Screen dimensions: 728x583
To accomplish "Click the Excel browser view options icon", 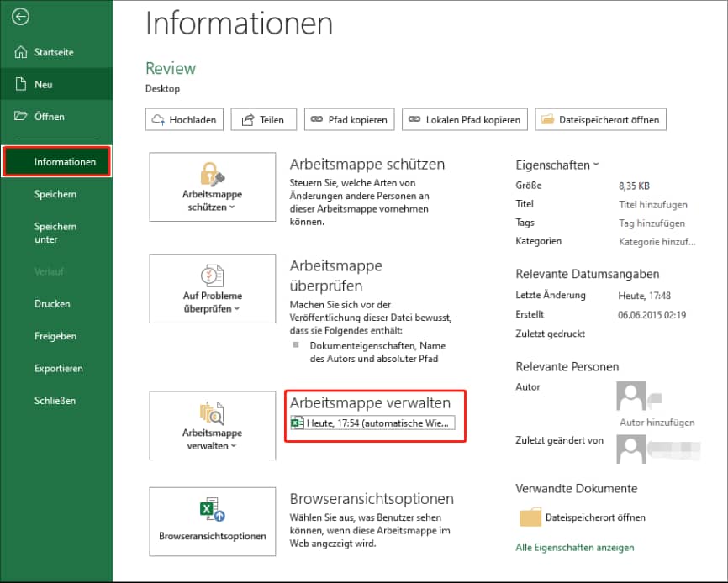I will pyautogui.click(x=212, y=509).
